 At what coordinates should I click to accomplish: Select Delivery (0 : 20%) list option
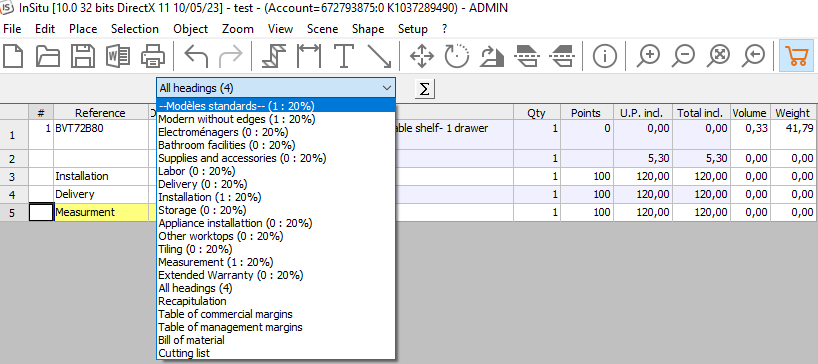click(x=276, y=184)
